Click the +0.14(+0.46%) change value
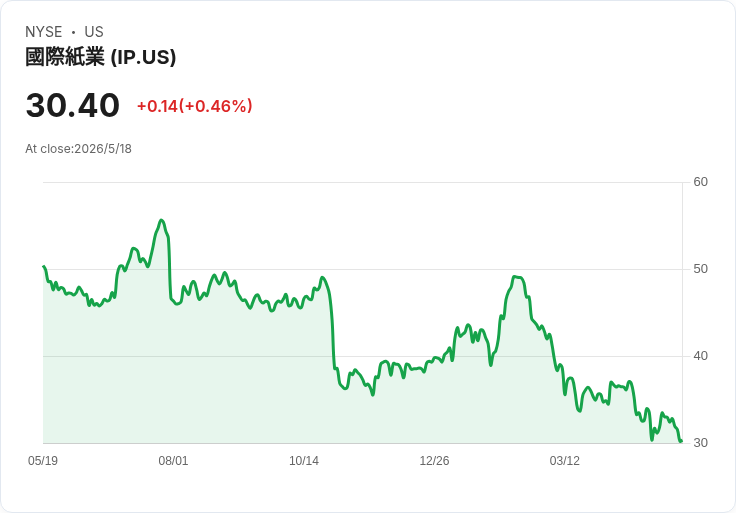736x513 pixels. (x=194, y=106)
